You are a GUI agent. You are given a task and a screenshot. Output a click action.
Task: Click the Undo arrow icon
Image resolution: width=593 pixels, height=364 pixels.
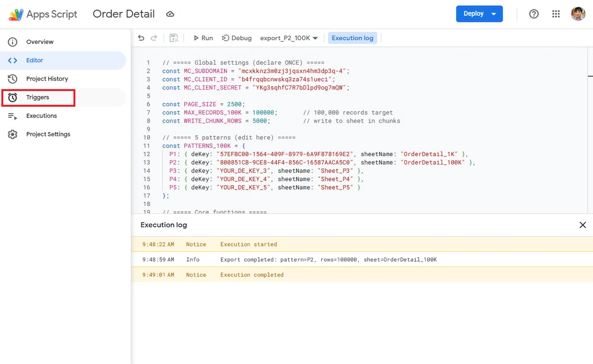pos(141,38)
